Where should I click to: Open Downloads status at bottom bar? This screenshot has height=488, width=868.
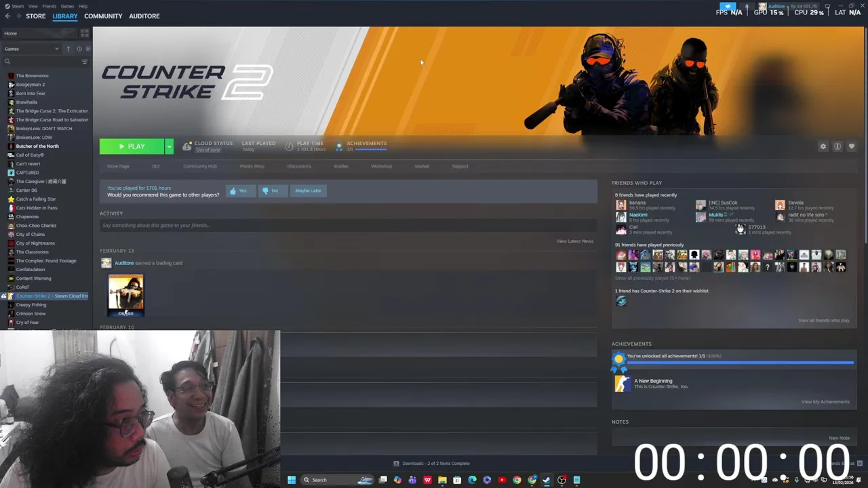pos(432,464)
